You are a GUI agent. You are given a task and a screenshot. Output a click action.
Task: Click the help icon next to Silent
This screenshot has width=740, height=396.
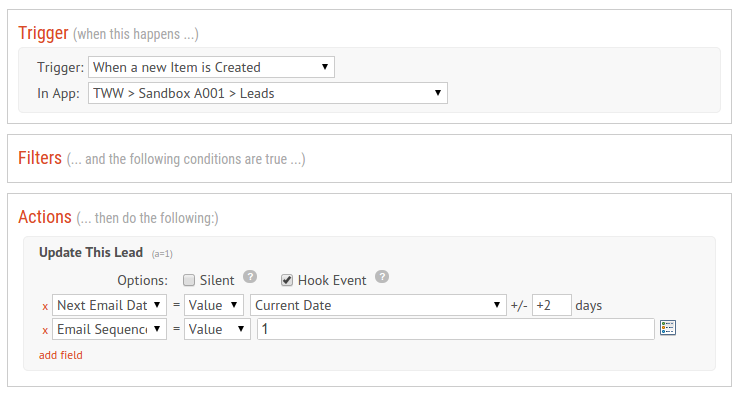point(250,277)
